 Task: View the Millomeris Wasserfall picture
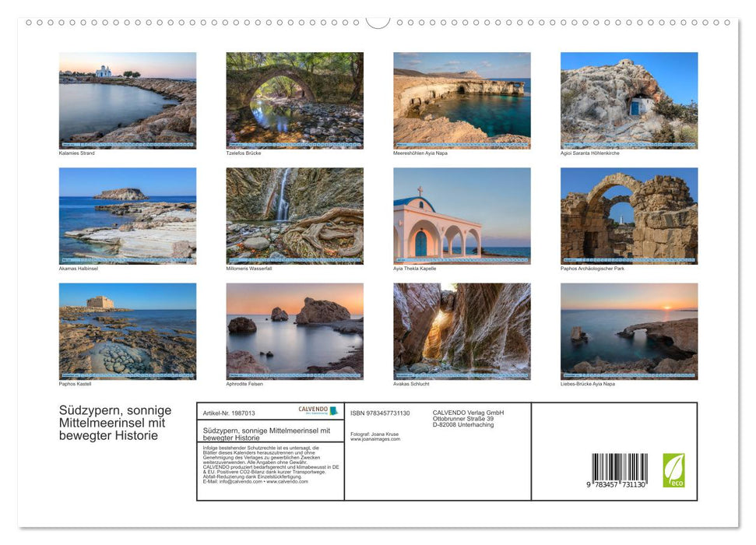tap(294, 216)
